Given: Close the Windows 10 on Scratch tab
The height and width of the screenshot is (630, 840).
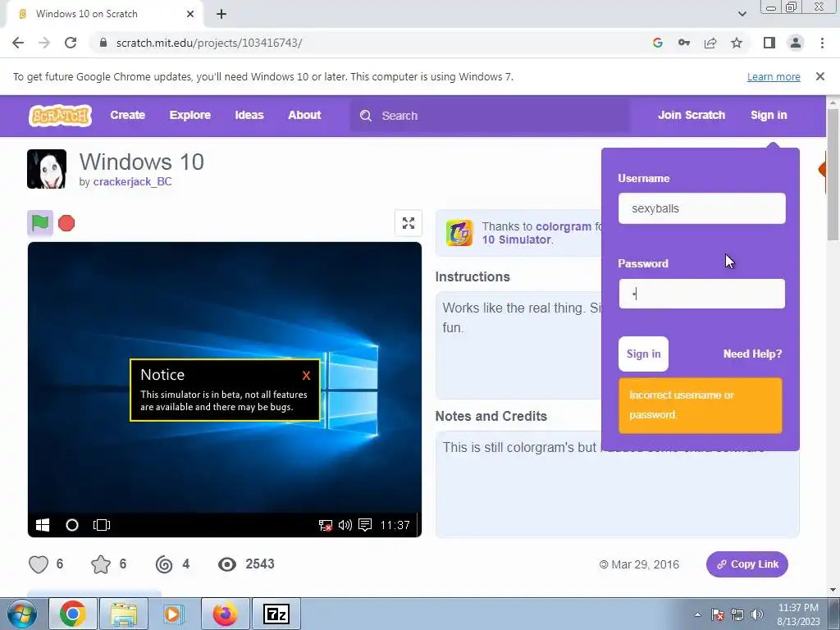Looking at the screenshot, I should [x=190, y=14].
